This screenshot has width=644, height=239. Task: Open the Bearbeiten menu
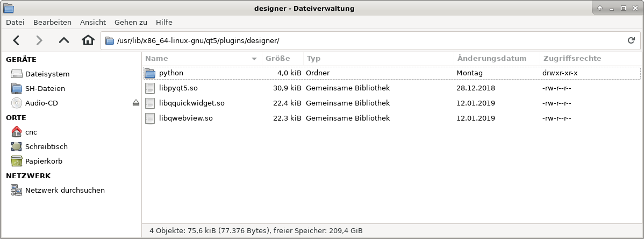tap(52, 22)
